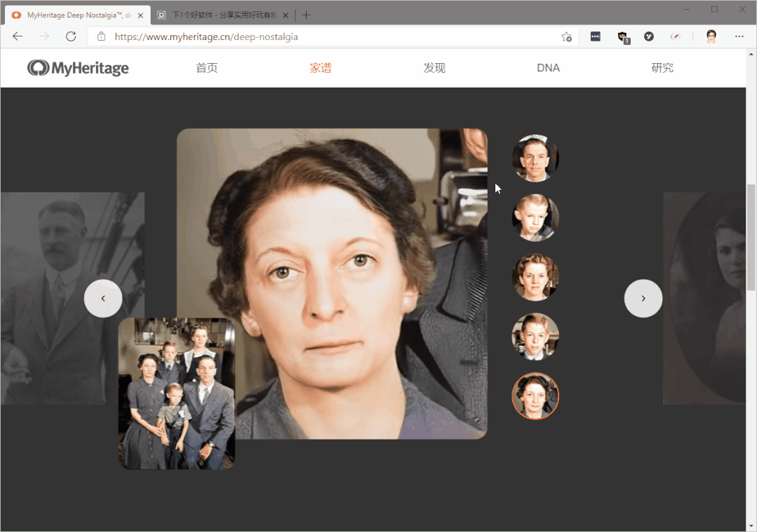Viewport: 757px width, 532px height.
Task: Select the orange-outlined woman face thumbnail
Action: click(535, 396)
